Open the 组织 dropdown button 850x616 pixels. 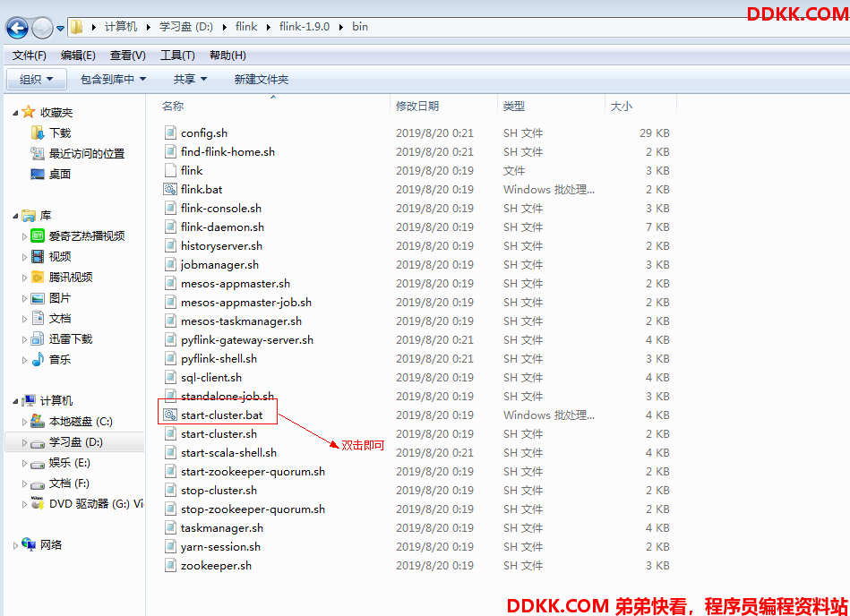[x=37, y=79]
